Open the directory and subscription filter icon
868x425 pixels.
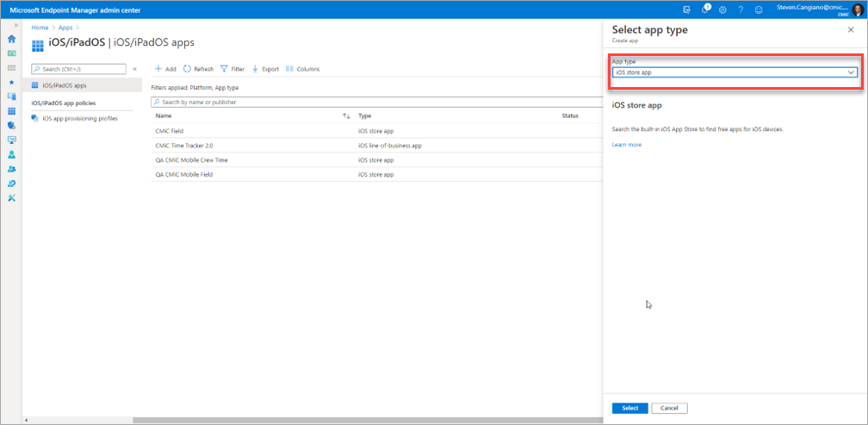click(x=687, y=9)
